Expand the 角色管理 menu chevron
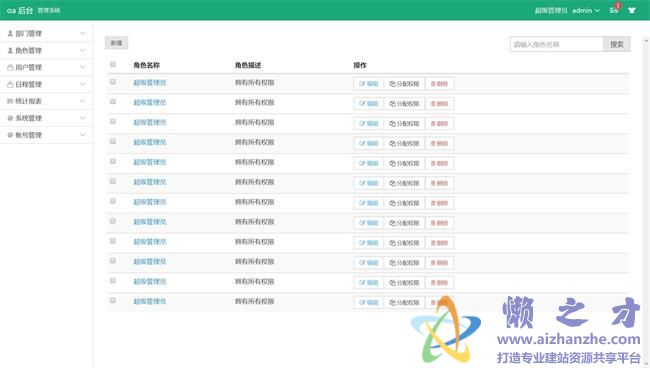 pos(82,51)
